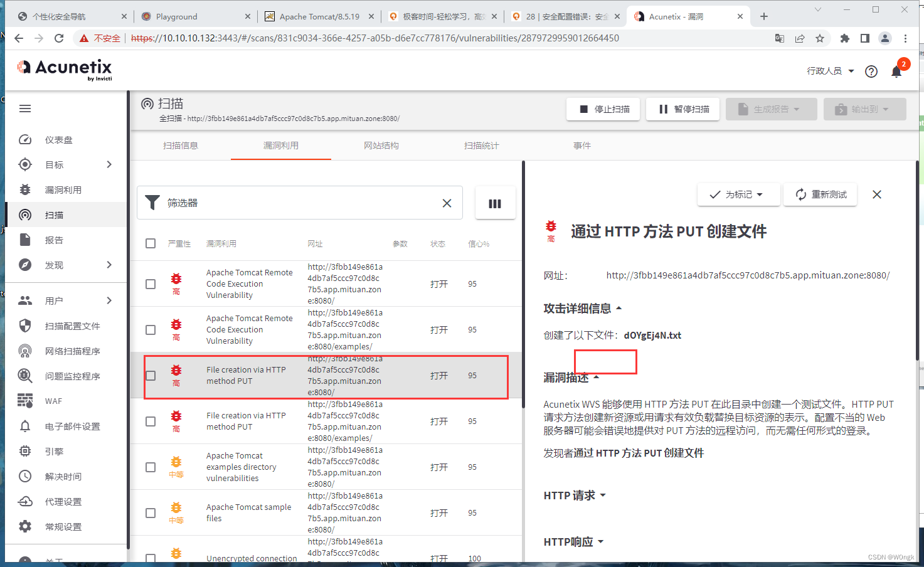Viewport: 924px width, 567px height.
Task: Expand the HTTP 请求 section
Action: coord(575,495)
